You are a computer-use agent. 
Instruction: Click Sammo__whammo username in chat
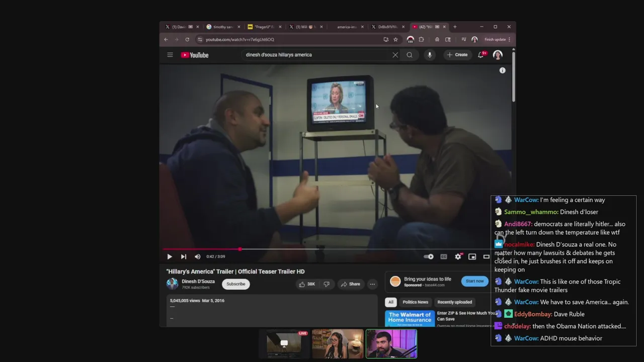(x=531, y=212)
